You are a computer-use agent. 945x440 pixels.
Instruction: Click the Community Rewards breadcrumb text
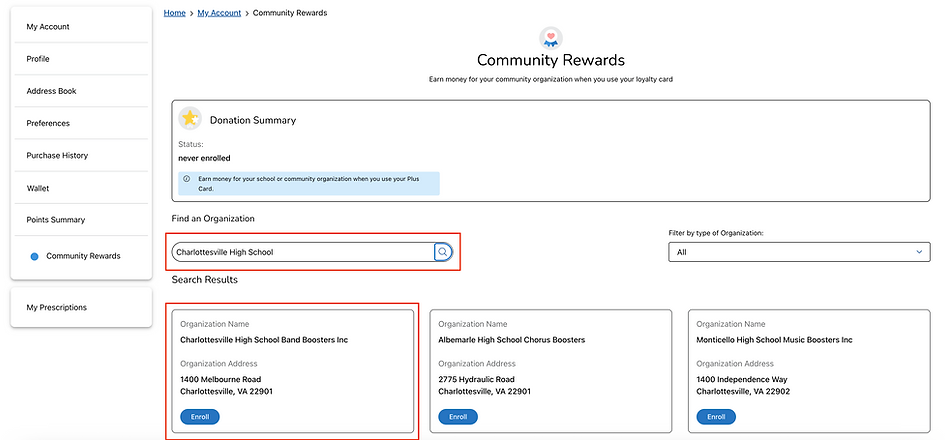290,13
